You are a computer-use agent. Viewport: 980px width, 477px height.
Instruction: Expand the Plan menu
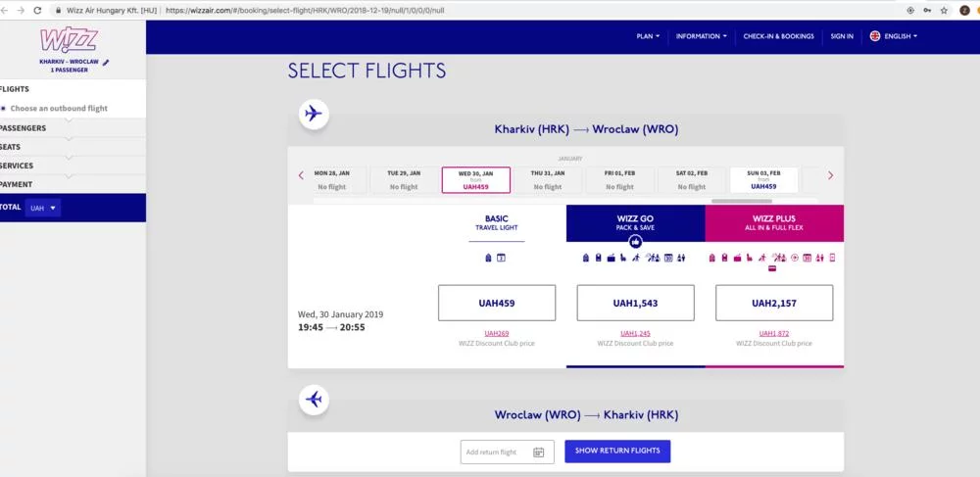click(648, 36)
